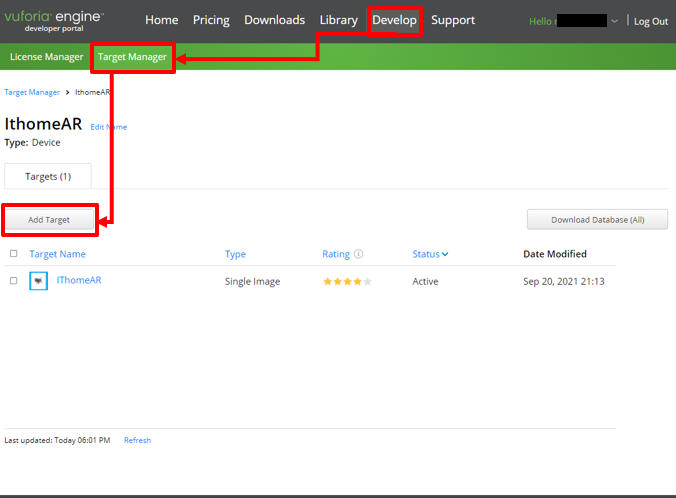Open the Pricing page
Image resolution: width=676 pixels, height=498 pixels.
click(x=211, y=20)
